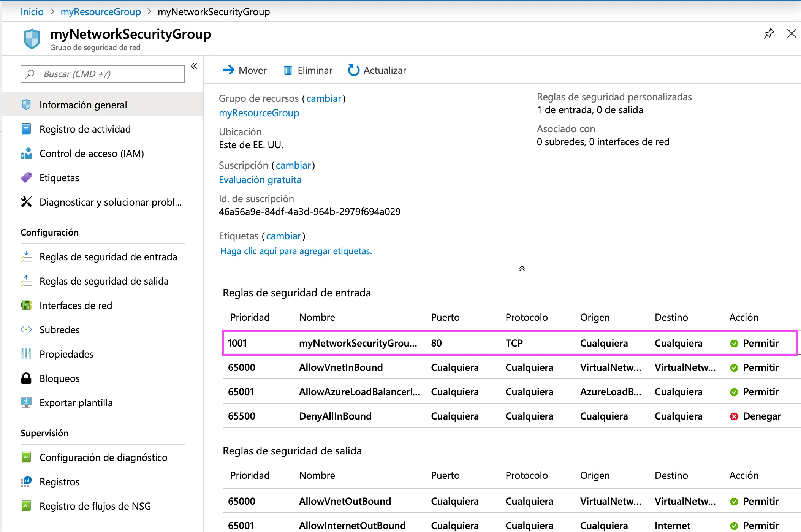Click the pin blade icon

[769, 34]
